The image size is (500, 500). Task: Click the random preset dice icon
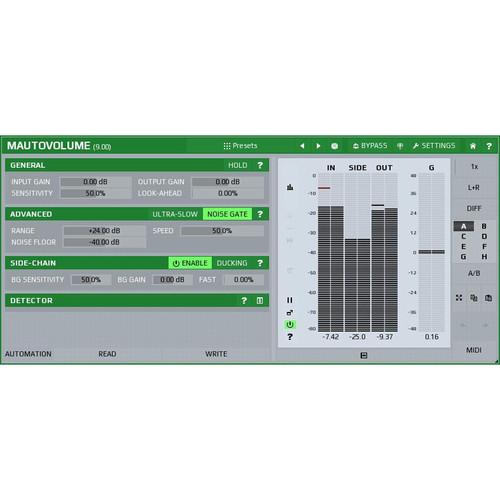[334, 146]
